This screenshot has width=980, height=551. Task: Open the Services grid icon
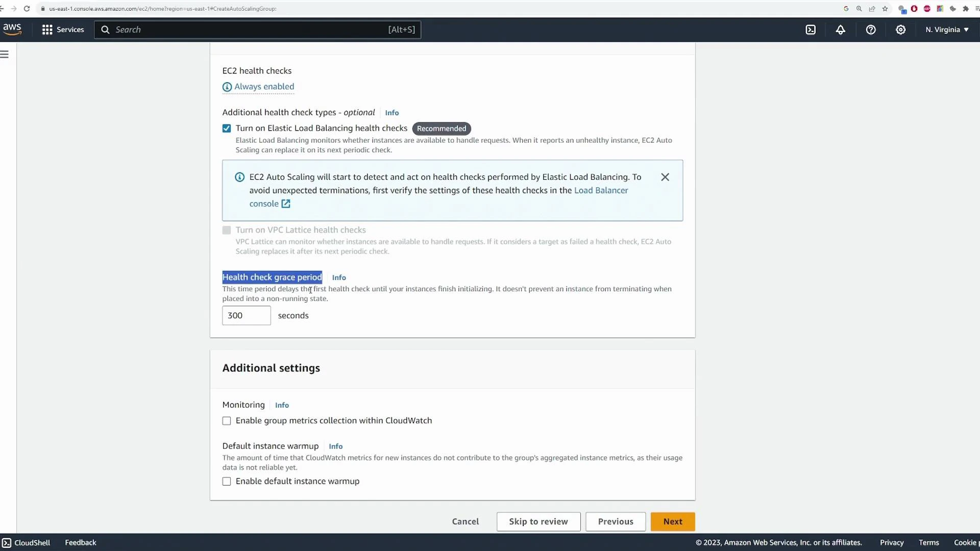coord(47,30)
